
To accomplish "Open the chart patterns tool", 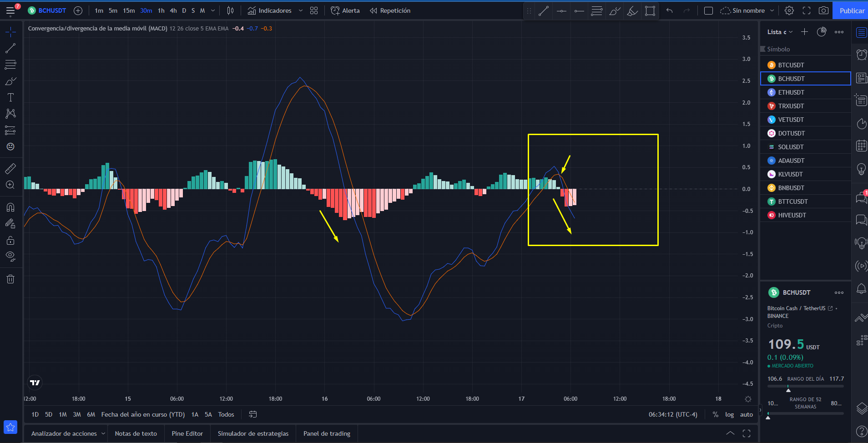I will [x=10, y=113].
